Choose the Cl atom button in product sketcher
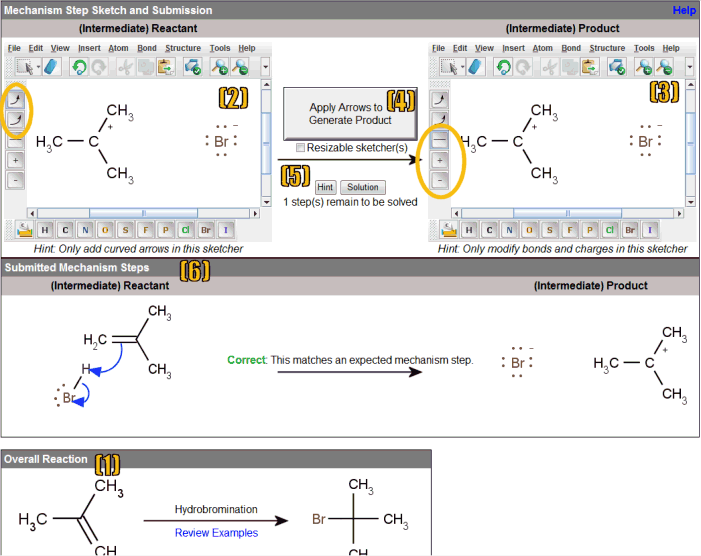Image resolution: width=701 pixels, height=556 pixels. 609,230
